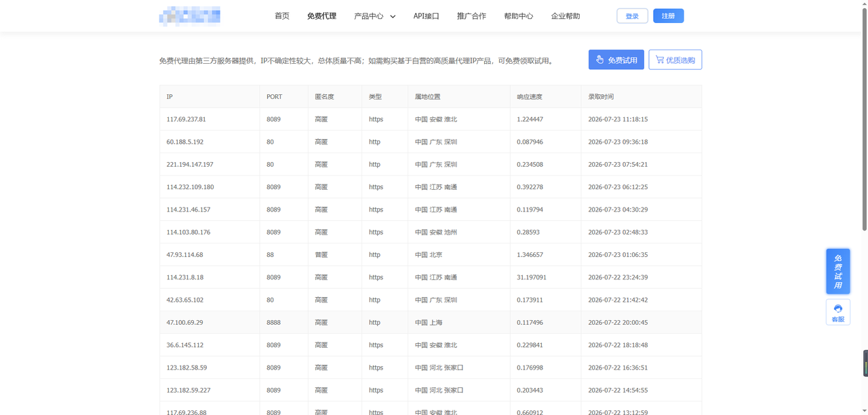Select IP 36.6.145.112
This screenshot has width=868, height=415.
pyautogui.click(x=185, y=345)
